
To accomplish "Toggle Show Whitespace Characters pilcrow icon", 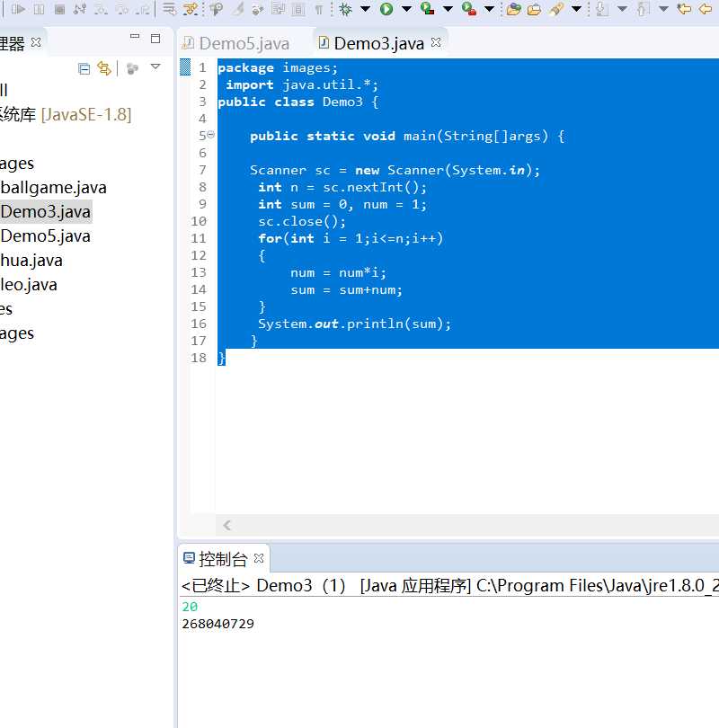I will coord(319,9).
